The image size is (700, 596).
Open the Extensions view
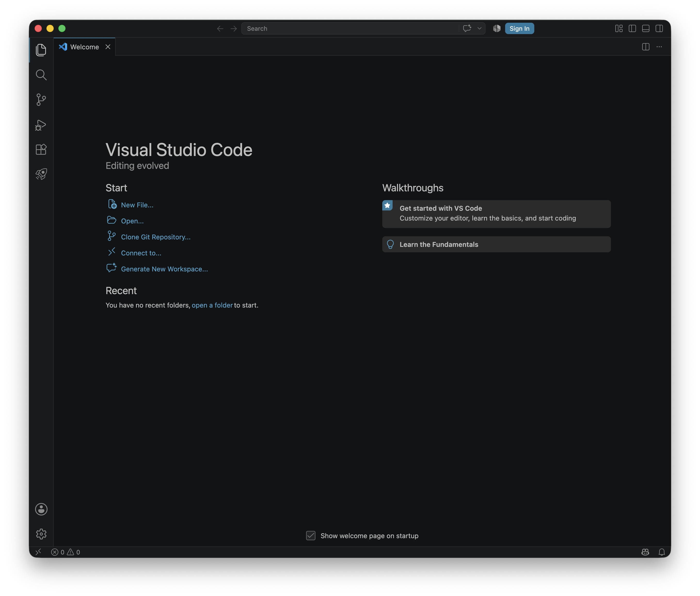click(x=41, y=149)
